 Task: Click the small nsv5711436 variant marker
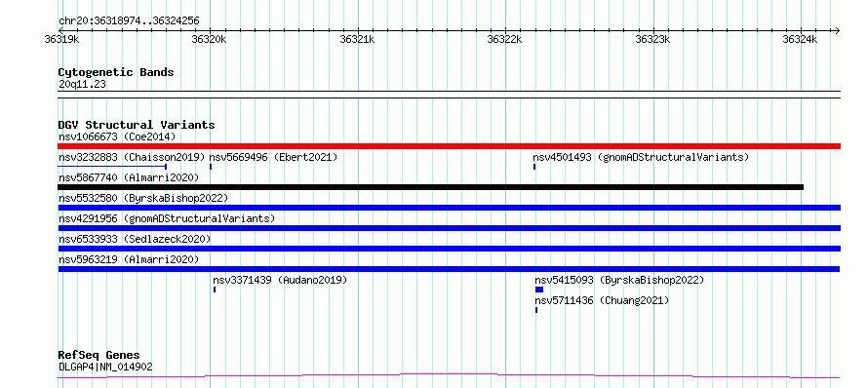(x=536, y=310)
